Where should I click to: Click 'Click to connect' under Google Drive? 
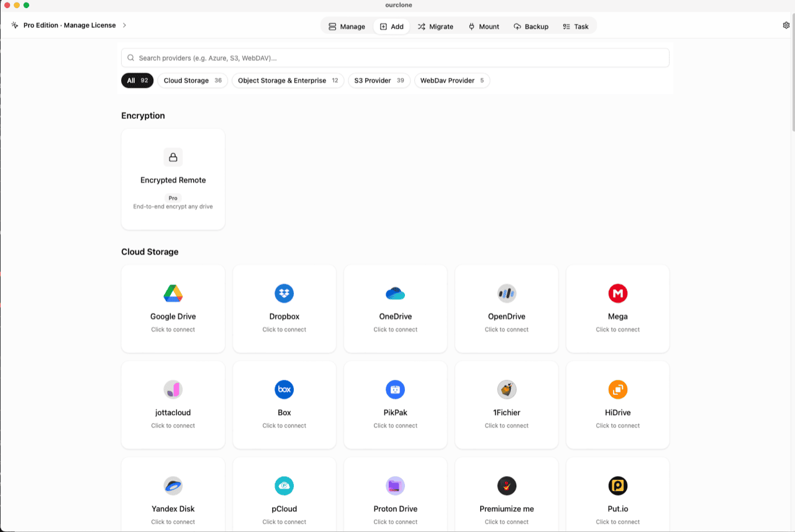173,330
